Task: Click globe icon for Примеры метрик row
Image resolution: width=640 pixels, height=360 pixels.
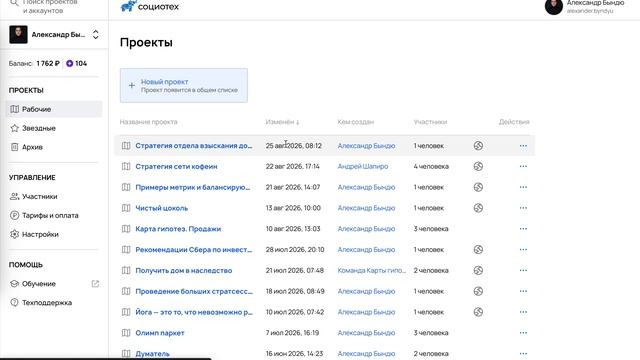Action: click(x=478, y=187)
